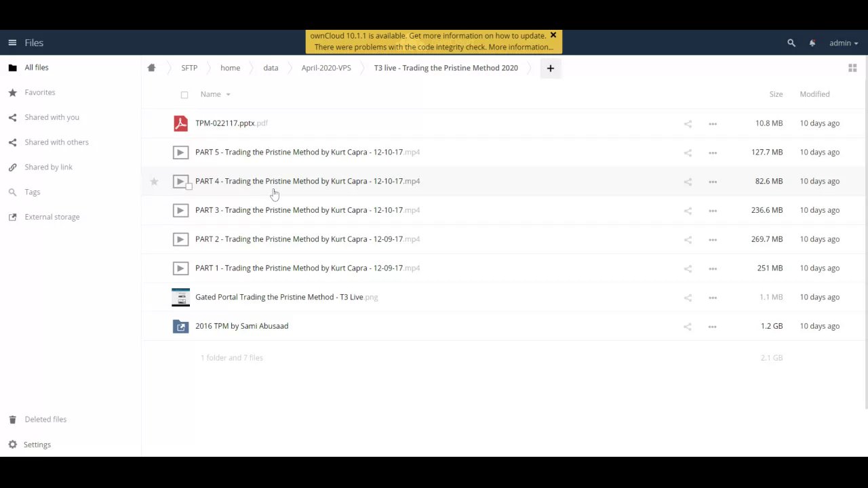
Task: Open PART 5 - Trading the Pristine Method video
Action: coord(307,152)
